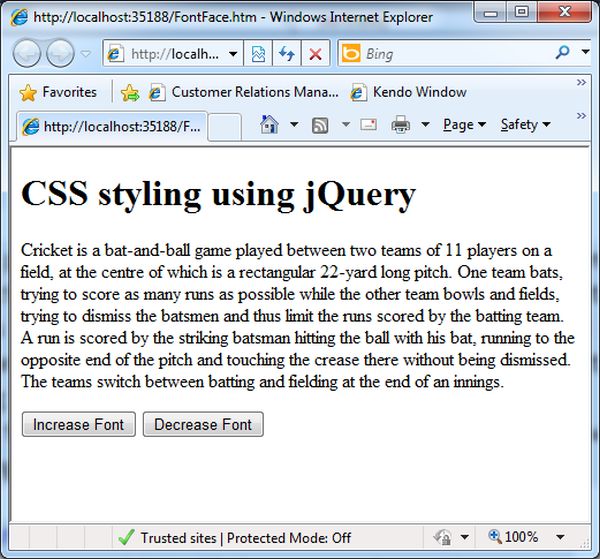The width and height of the screenshot is (600, 559).
Task: Open the Customer Relations Mana... favorite link
Action: (244, 92)
